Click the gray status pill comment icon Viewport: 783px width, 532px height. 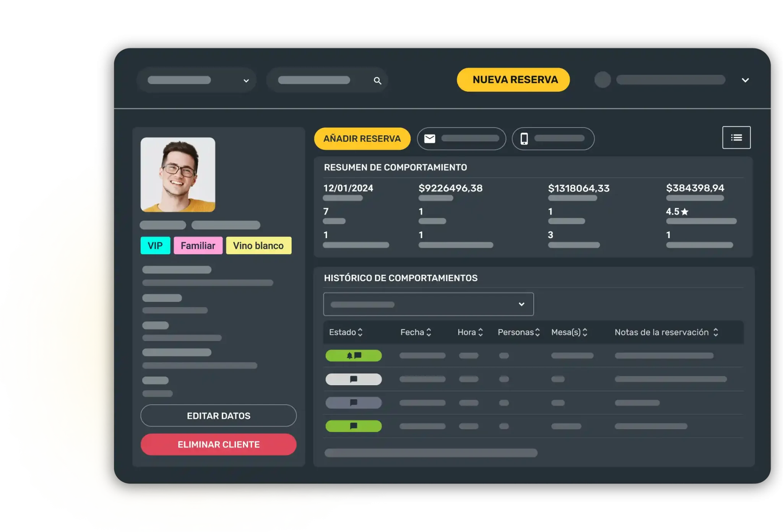[353, 402]
